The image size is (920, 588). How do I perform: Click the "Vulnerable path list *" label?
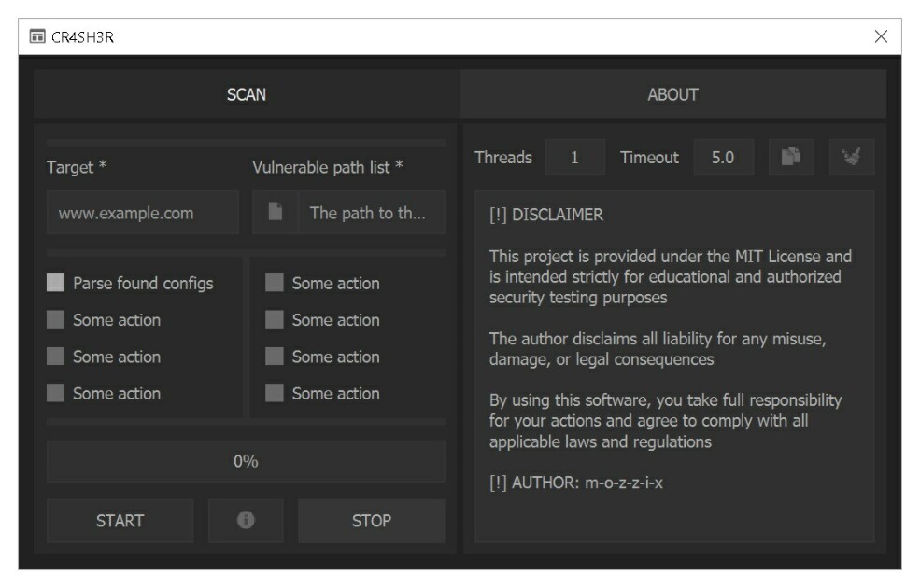[328, 167]
